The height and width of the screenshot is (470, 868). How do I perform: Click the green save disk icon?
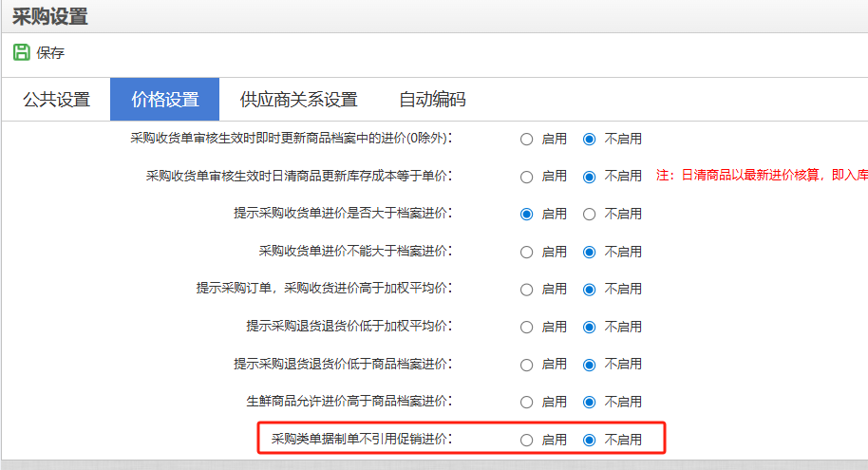tap(21, 52)
